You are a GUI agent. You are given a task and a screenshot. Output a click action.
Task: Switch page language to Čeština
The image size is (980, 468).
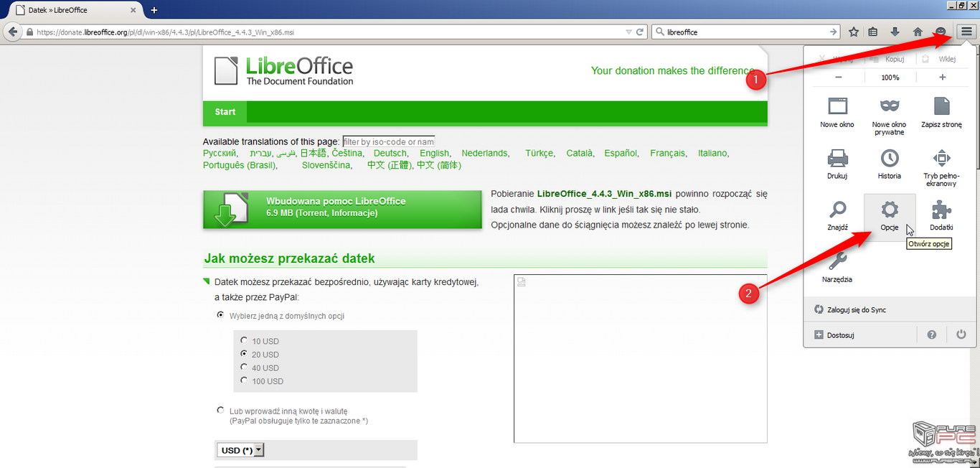[347, 154]
